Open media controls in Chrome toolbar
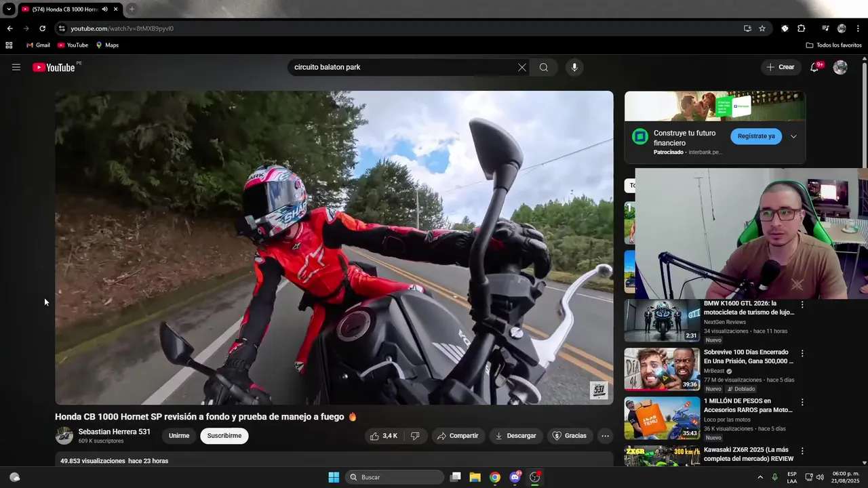 coord(825,28)
